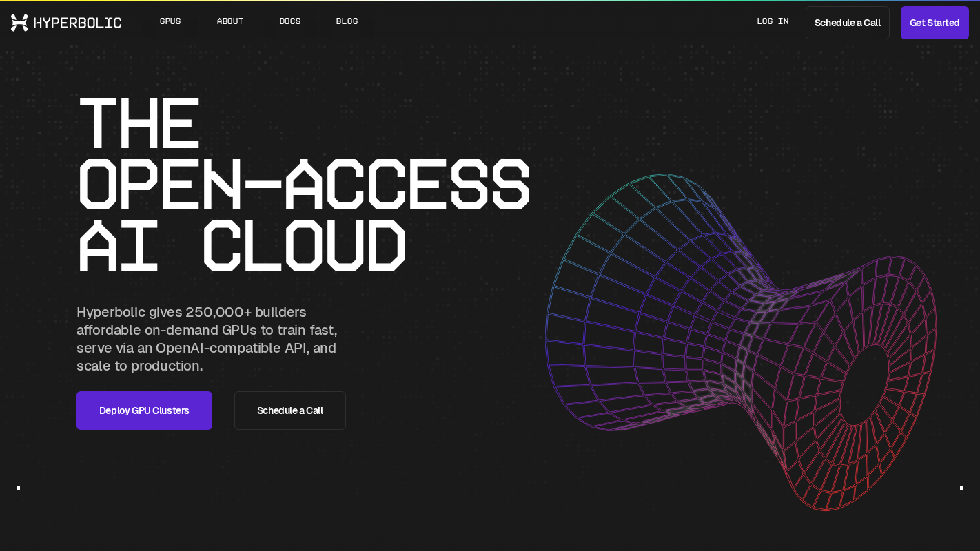Viewport: 980px width, 551px height.
Task: Click the HYPERBOLIC wordmark text
Action: click(x=77, y=23)
